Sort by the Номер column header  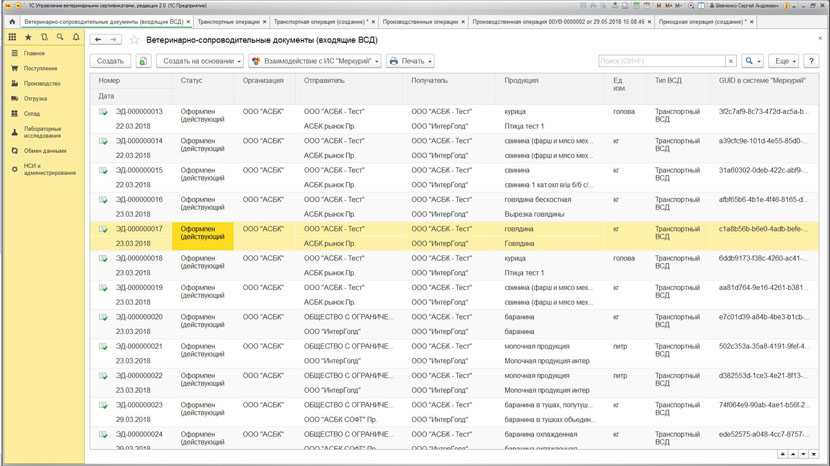coord(109,80)
